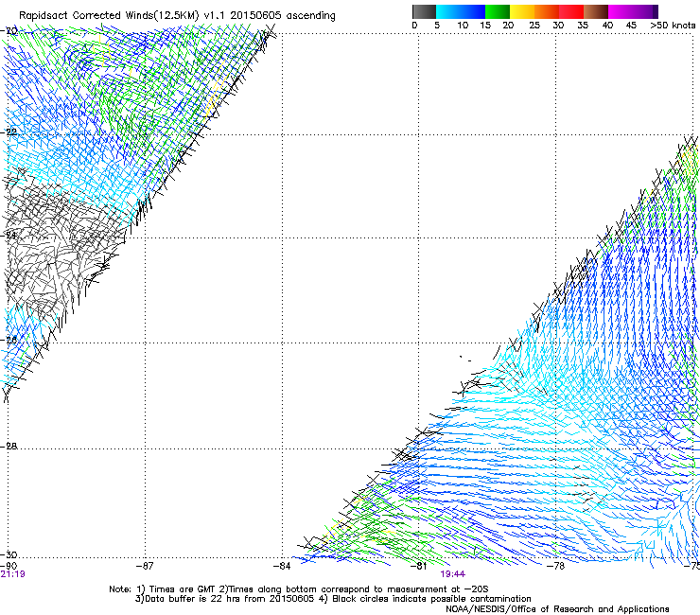The image size is (700, 615).
Task: Click the -81 longitude axis label
Action: point(419,566)
